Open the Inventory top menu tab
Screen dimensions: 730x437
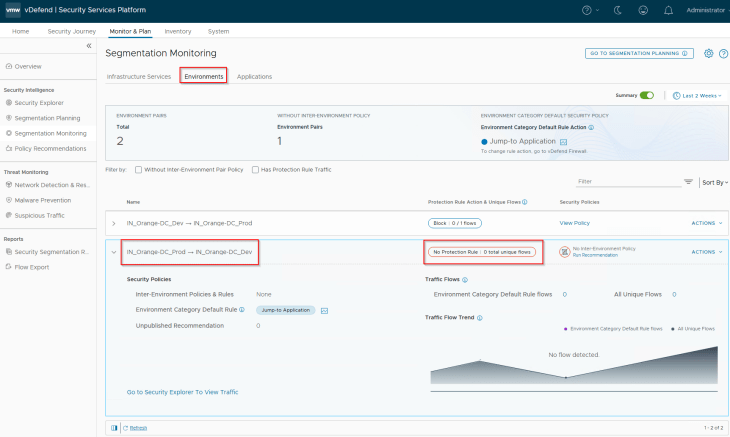(x=177, y=31)
